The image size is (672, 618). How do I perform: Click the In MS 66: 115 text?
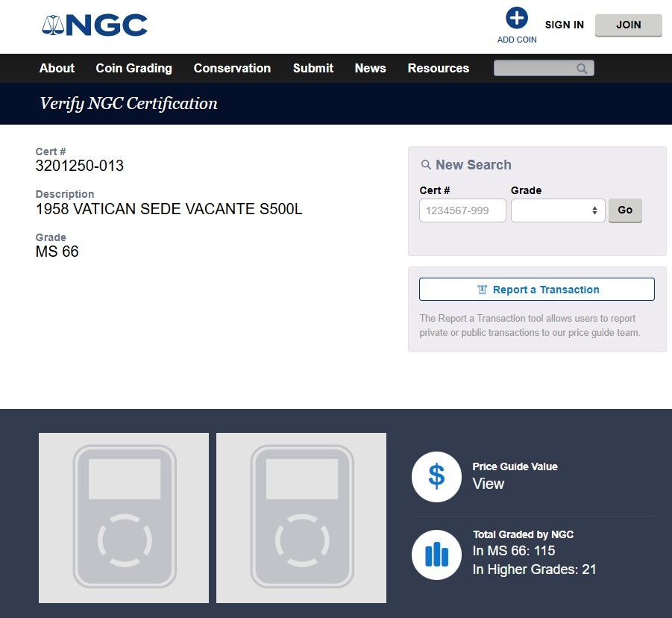[x=513, y=551]
